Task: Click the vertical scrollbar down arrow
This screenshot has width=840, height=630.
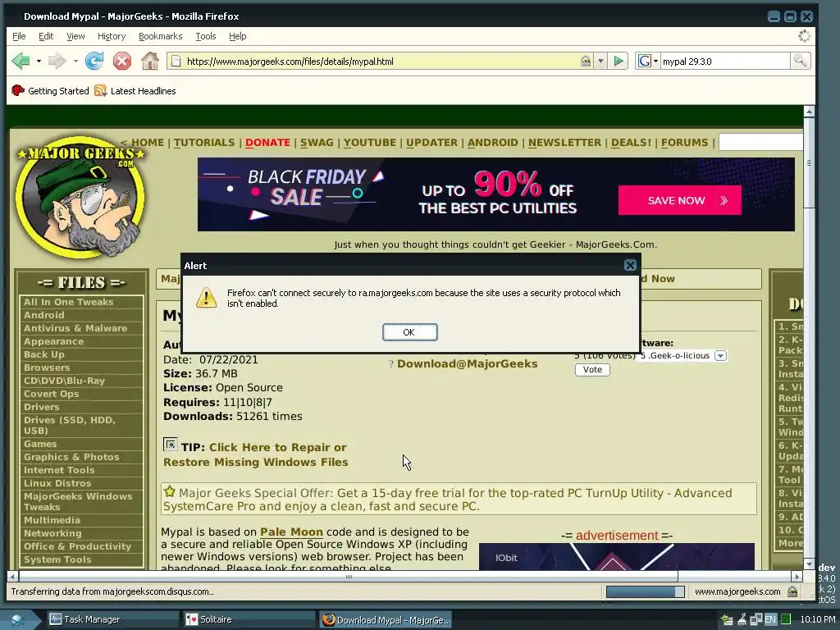Action: [x=809, y=564]
